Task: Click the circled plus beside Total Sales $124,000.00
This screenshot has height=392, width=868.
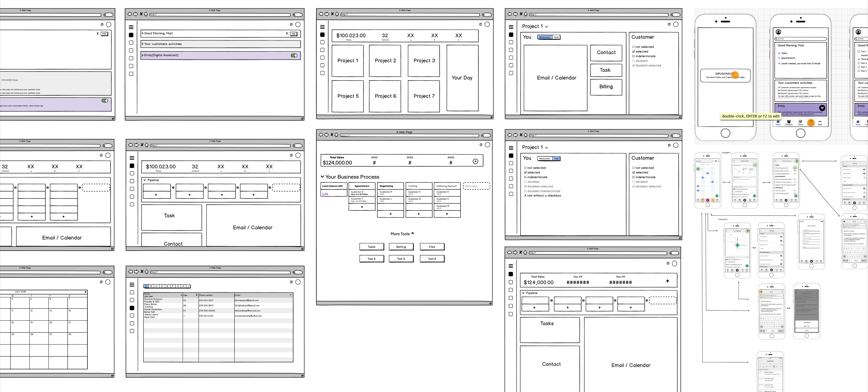Action: point(475,161)
